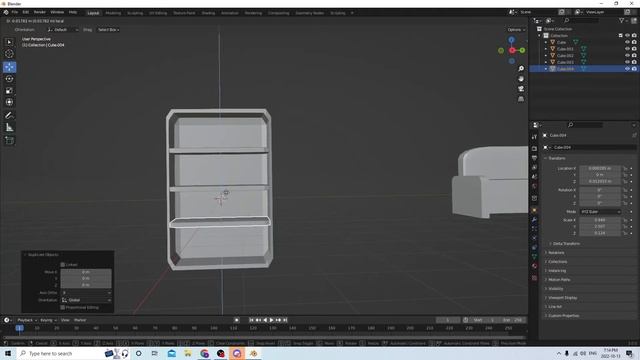
Task: Jump to timeline start button
Action: [x=251, y=320]
